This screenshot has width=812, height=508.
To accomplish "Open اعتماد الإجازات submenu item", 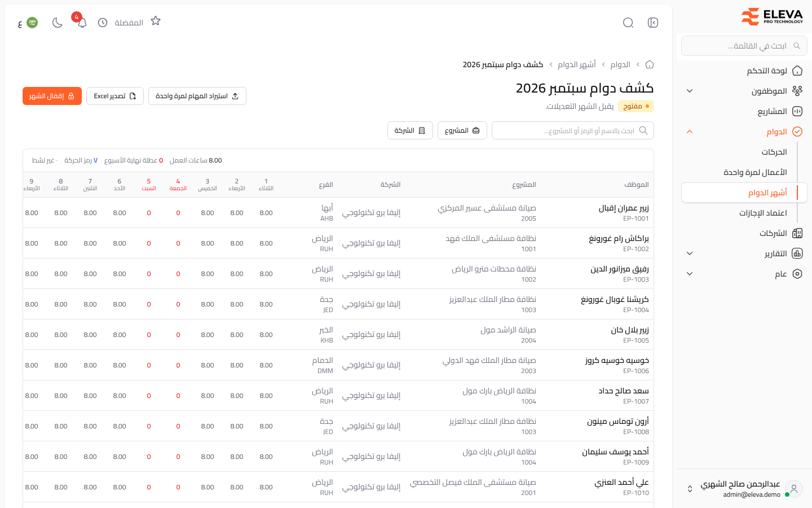I will pos(763,213).
